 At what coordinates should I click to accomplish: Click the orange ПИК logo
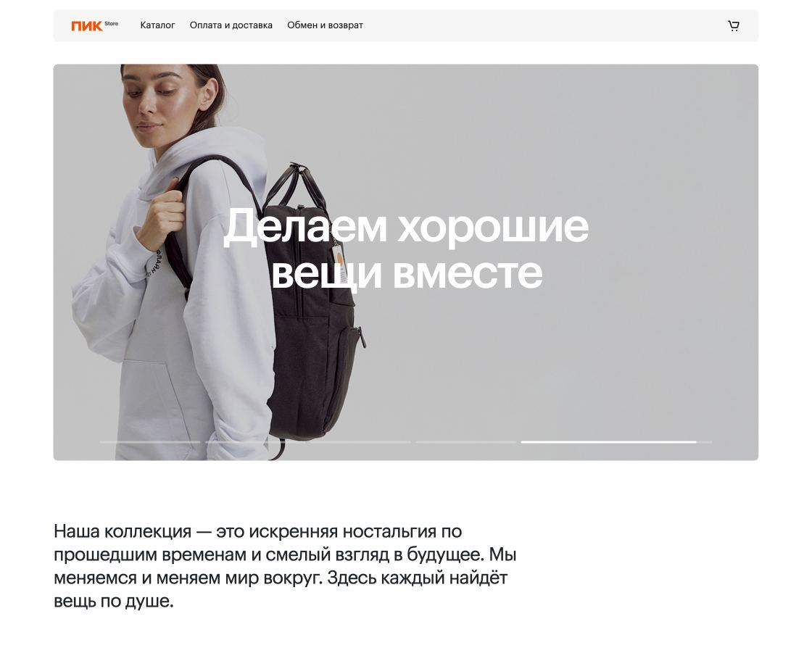86,26
